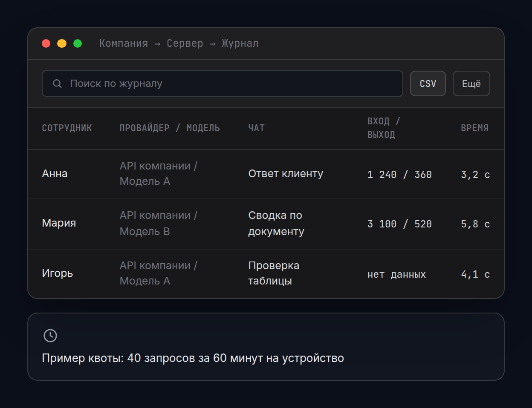
Task: Click the clock icon above the quota text
Action: [x=50, y=336]
